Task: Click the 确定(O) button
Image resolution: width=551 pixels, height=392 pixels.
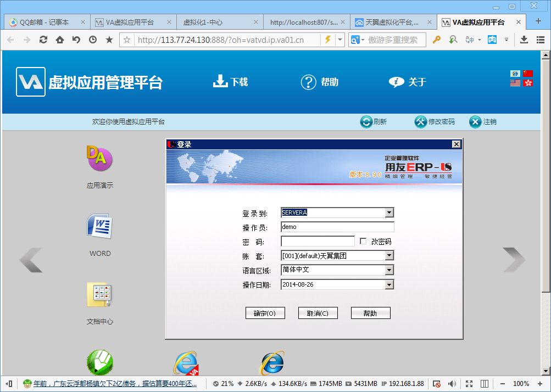Action: pos(268,313)
